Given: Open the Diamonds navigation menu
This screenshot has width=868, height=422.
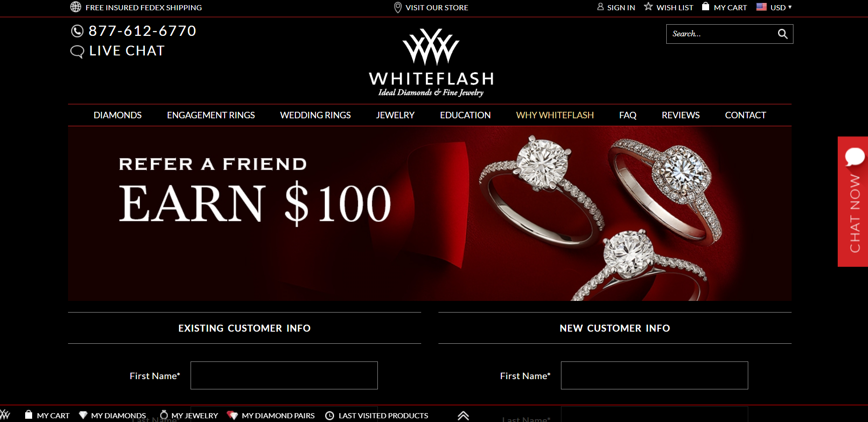Looking at the screenshot, I should [x=117, y=115].
